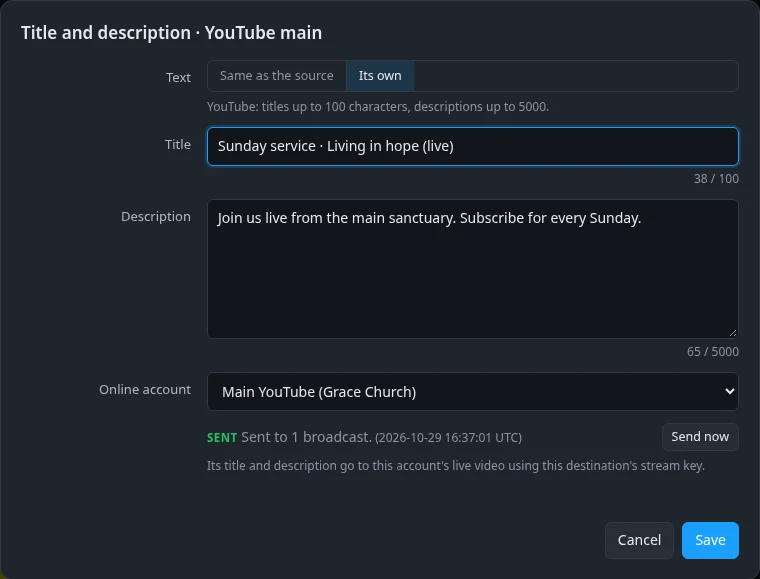
Task: Click the stream key explanation note
Action: (x=456, y=466)
